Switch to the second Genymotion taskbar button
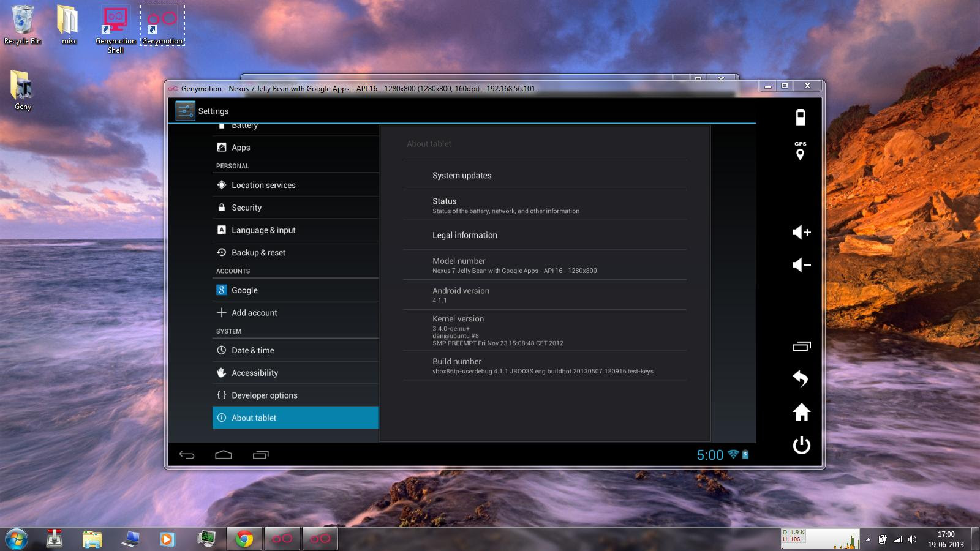The height and width of the screenshot is (551, 980). coord(320,539)
